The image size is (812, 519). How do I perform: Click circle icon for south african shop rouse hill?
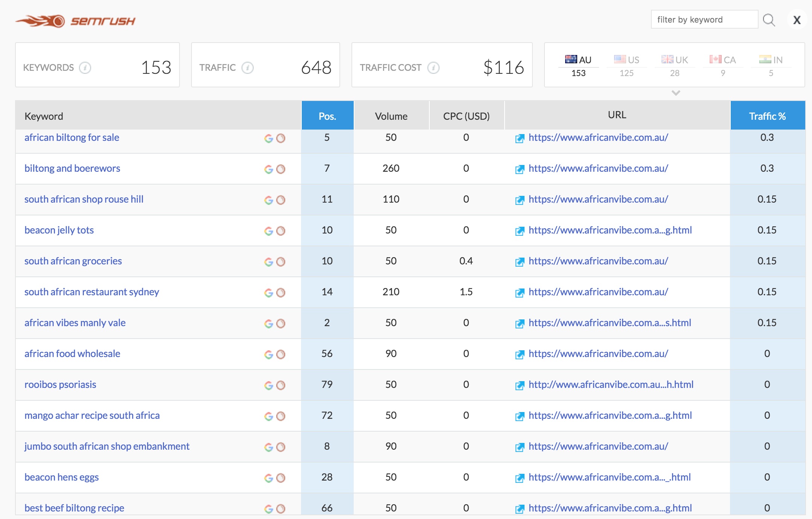[x=281, y=200]
